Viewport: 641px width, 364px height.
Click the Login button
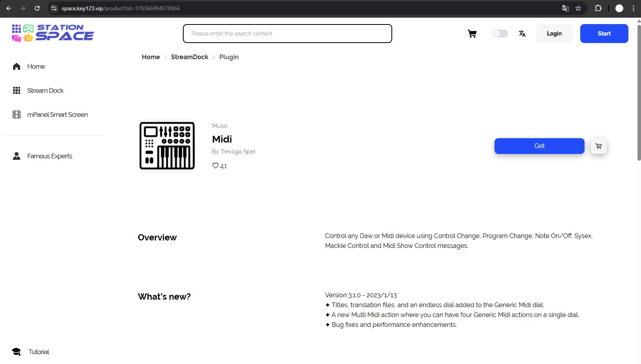coord(554,34)
